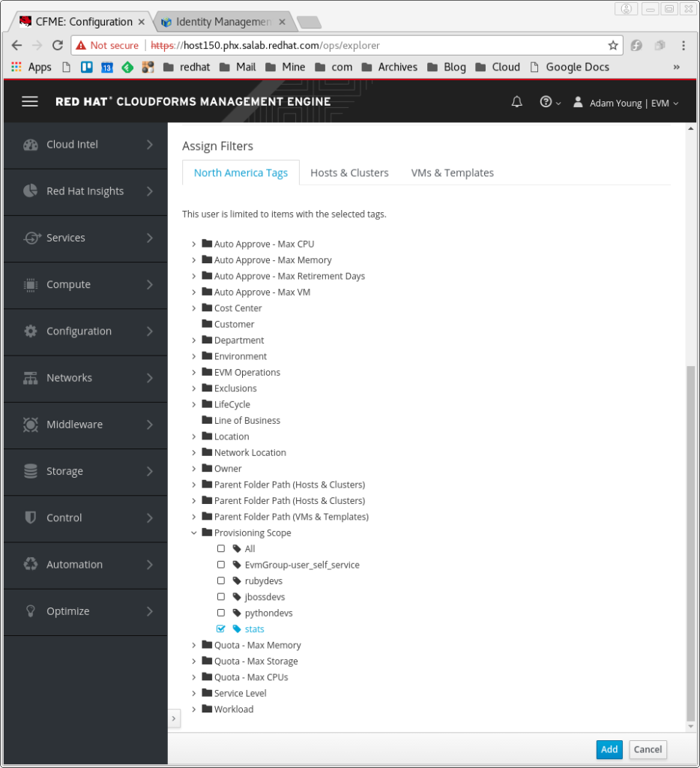700x768 pixels.
Task: Collapse the Provisioning Scope folder
Action: (194, 533)
